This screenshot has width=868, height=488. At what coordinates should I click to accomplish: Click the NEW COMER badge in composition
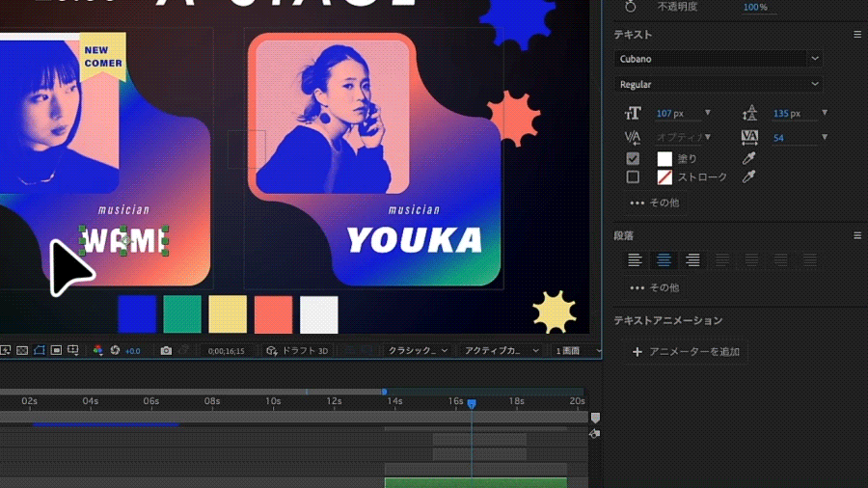[x=103, y=57]
